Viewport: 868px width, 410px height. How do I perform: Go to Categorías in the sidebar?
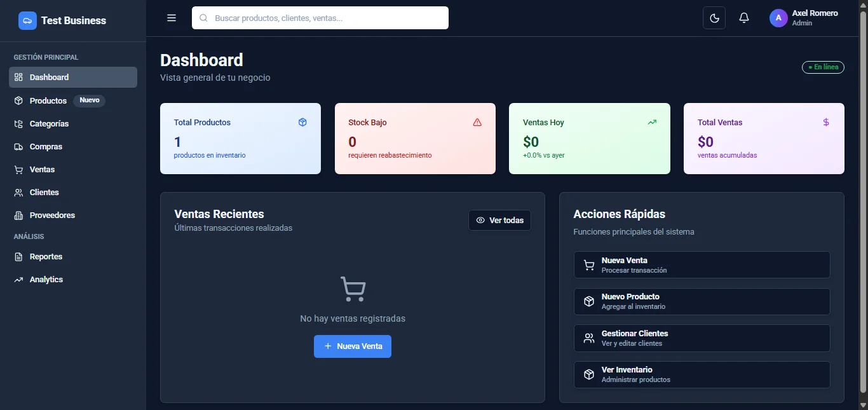click(x=49, y=124)
